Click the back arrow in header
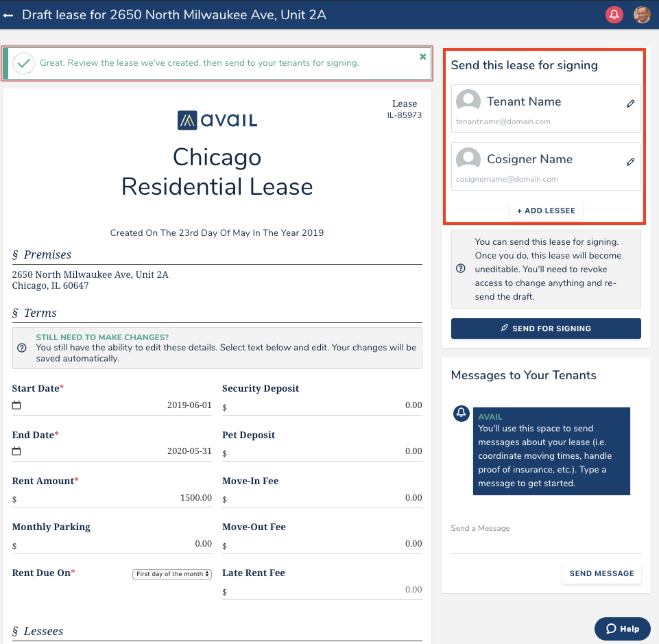The image size is (659, 644). coord(9,15)
